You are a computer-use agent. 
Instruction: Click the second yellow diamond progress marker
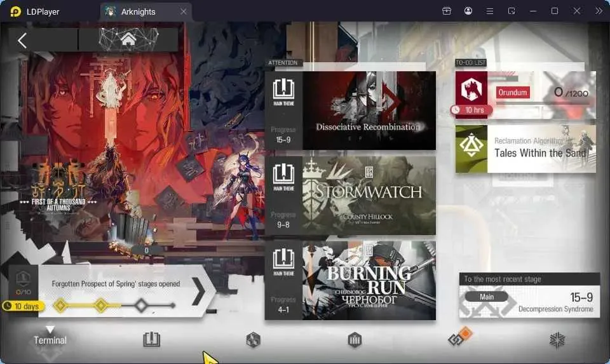pyautogui.click(x=101, y=306)
